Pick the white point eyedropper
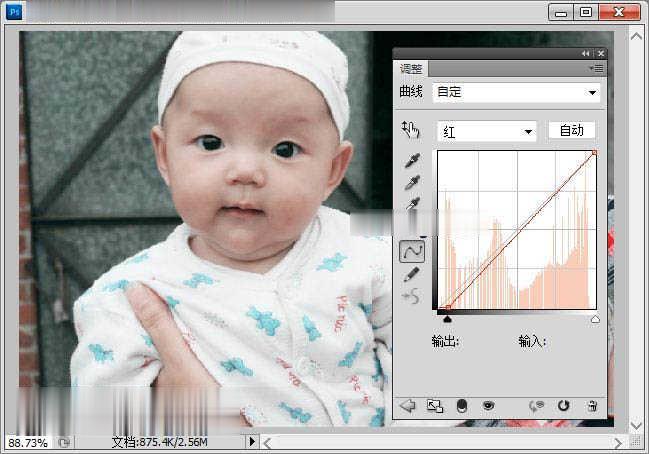Viewport: 649px width, 454px height. pyautogui.click(x=412, y=203)
